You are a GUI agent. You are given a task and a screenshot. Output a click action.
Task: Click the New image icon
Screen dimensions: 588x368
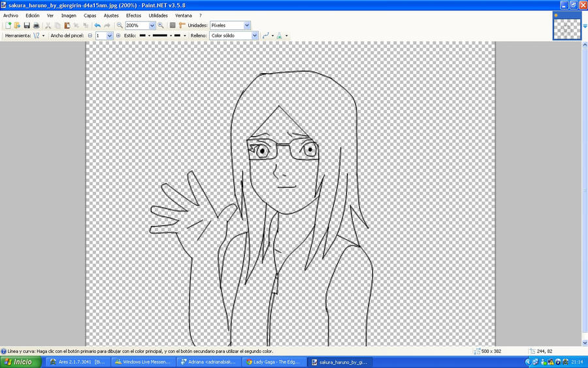[x=8, y=25]
